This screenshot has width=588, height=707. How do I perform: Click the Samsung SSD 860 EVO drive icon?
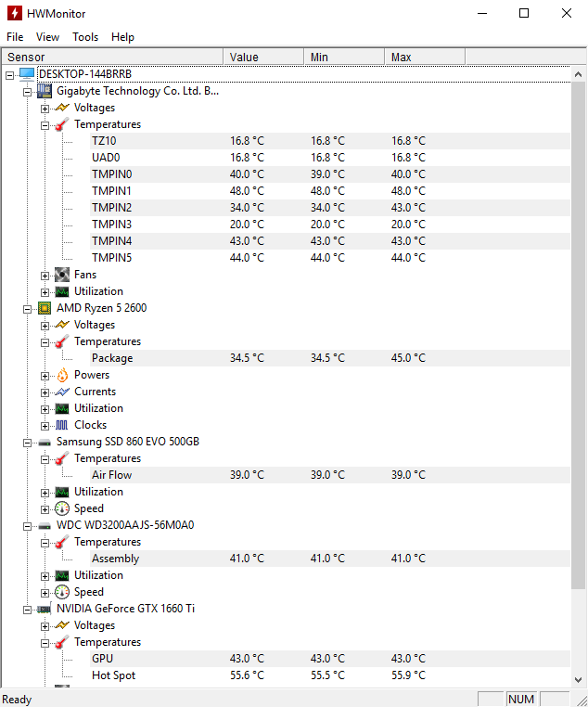pyautogui.click(x=45, y=443)
